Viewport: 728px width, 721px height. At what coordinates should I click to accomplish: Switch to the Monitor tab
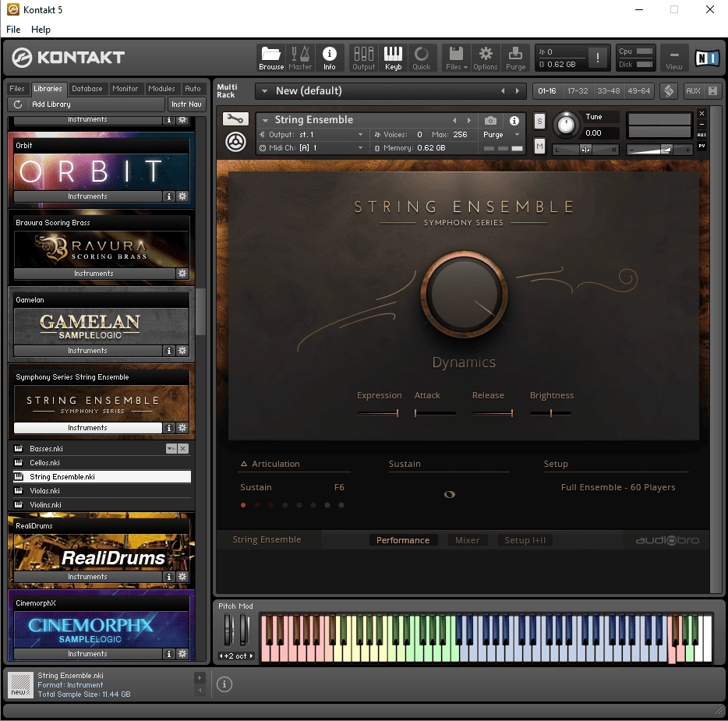tap(125, 89)
